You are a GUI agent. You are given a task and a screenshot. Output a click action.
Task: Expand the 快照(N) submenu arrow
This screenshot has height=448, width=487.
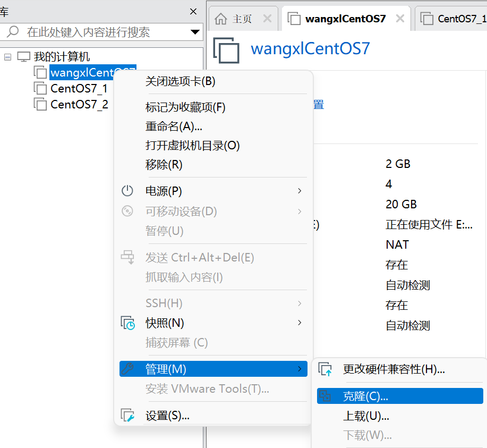point(300,323)
